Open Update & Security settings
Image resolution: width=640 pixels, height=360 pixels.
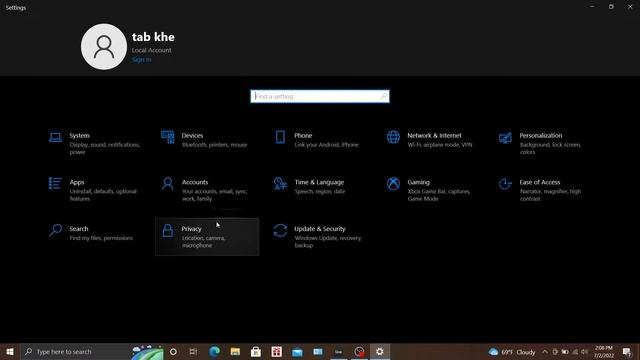(320, 237)
